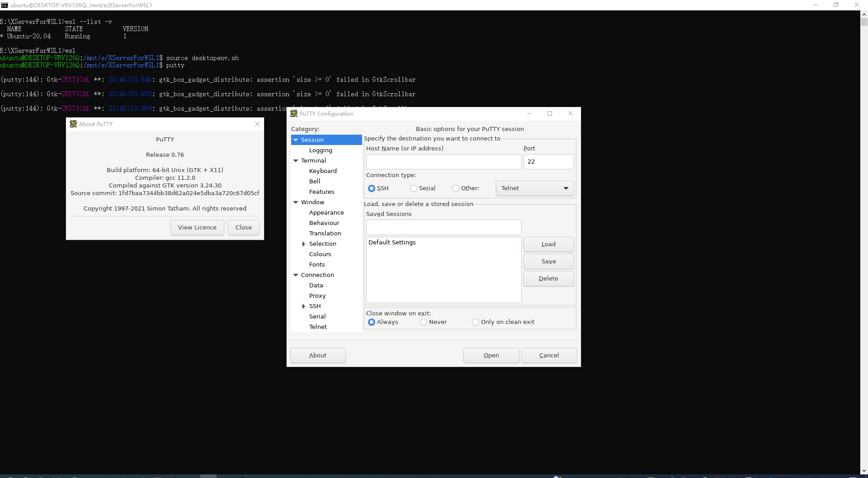868x478 pixels.
Task: Open the Behaviour settings category
Action: click(x=324, y=223)
